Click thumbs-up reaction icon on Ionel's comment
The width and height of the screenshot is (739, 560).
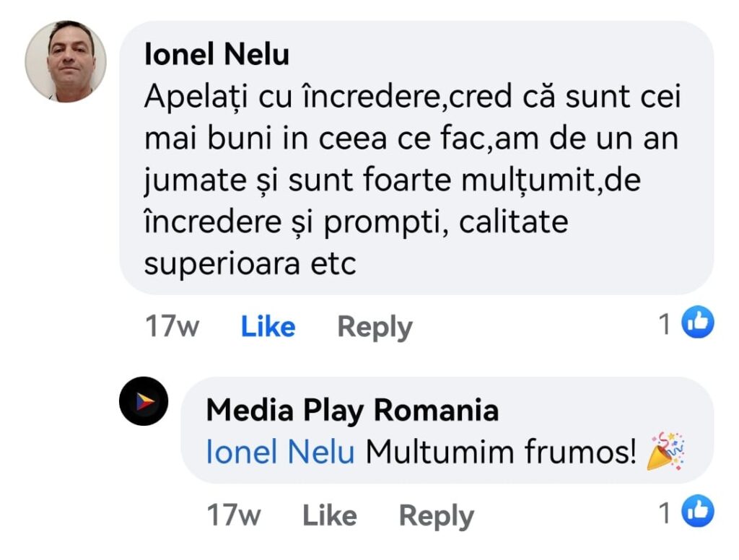click(698, 323)
